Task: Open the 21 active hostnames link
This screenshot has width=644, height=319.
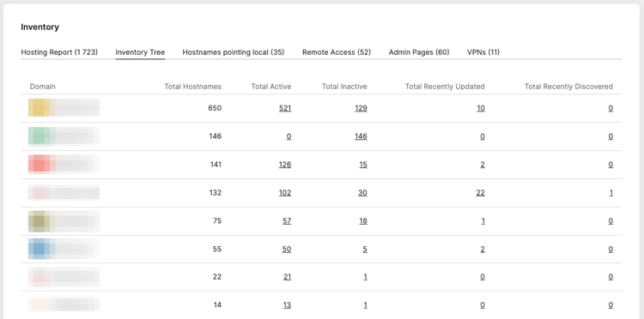Action: coord(287,277)
